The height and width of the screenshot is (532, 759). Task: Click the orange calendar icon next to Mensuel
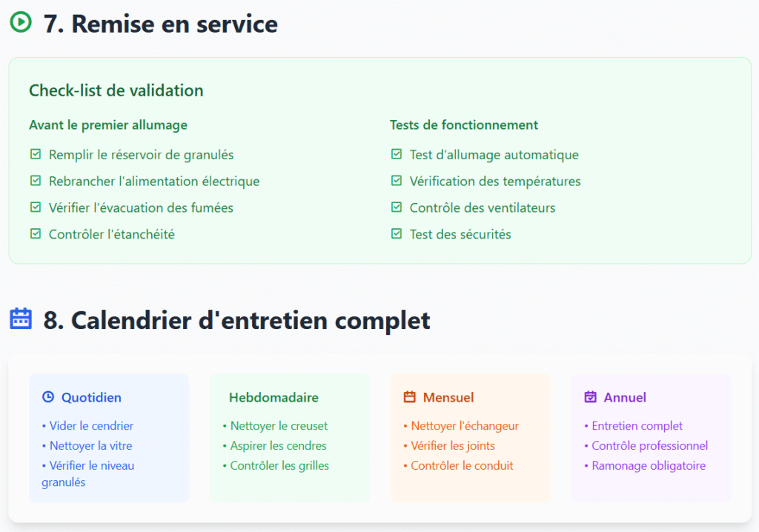click(410, 397)
